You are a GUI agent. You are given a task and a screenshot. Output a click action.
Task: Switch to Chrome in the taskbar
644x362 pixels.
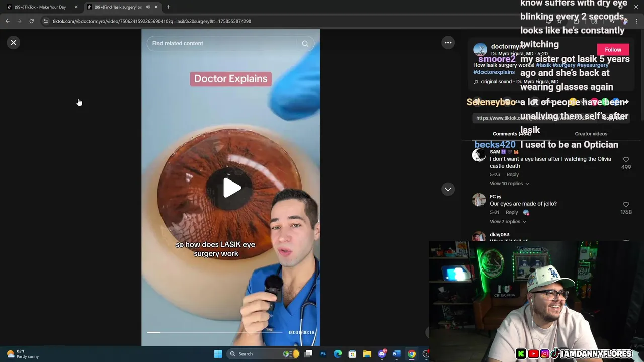point(411,354)
